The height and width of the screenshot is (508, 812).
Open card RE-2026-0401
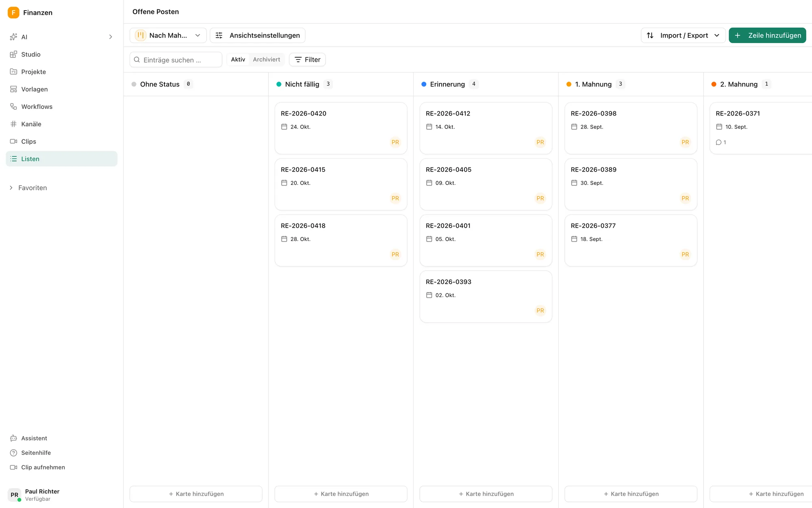pyautogui.click(x=486, y=241)
